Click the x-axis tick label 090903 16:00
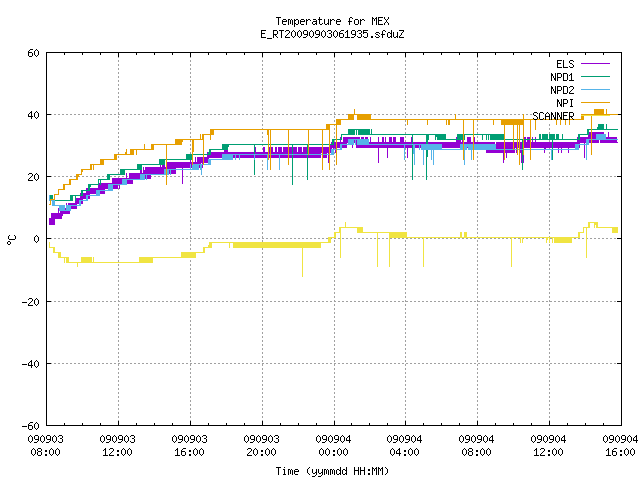 coord(189,446)
